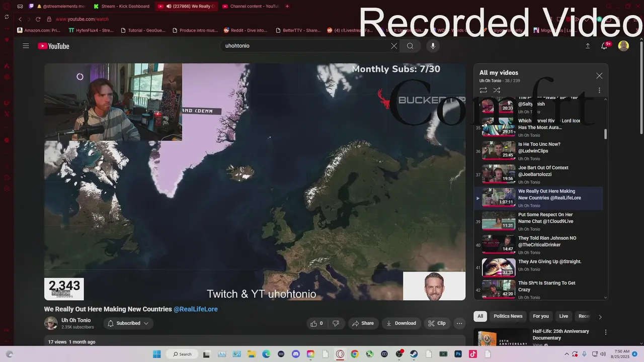Image resolution: width=644 pixels, height=362 pixels.
Task: Select the All filter chip
Action: pos(480,316)
